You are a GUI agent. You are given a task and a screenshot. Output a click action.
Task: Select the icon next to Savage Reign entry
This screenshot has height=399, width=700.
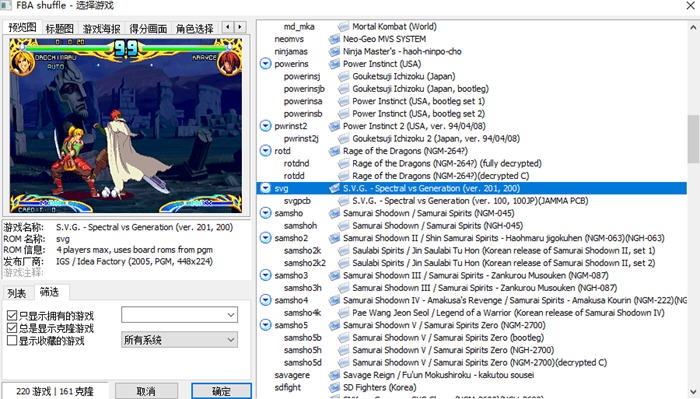click(334, 375)
